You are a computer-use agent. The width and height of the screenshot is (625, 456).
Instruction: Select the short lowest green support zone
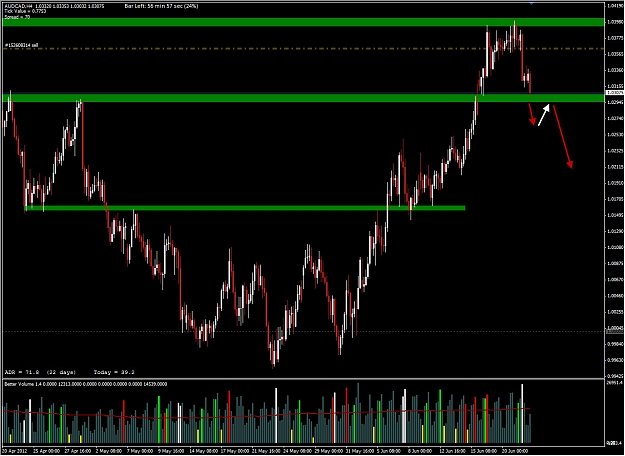point(245,208)
